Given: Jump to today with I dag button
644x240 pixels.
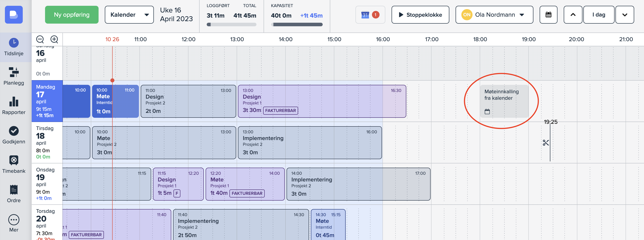Looking at the screenshot, I should tap(599, 15).
